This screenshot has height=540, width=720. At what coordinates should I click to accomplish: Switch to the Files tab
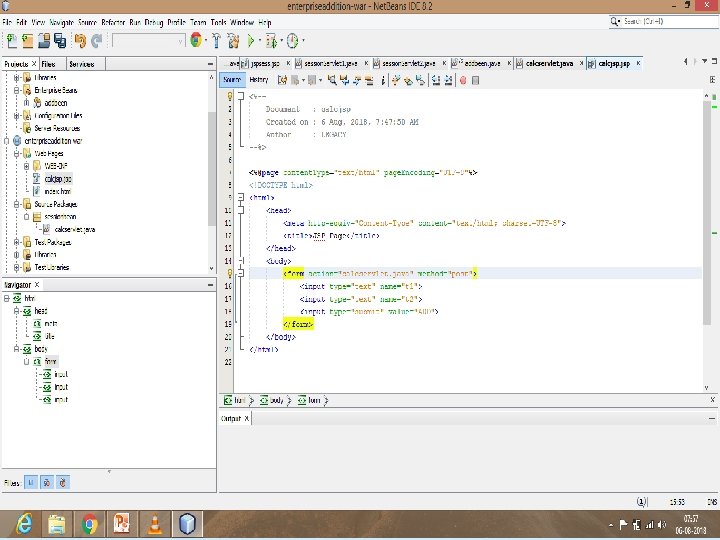pos(49,64)
